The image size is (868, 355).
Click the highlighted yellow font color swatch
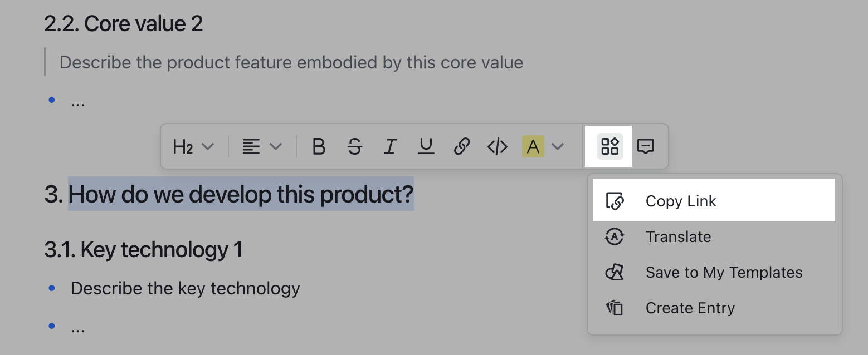coord(533,146)
